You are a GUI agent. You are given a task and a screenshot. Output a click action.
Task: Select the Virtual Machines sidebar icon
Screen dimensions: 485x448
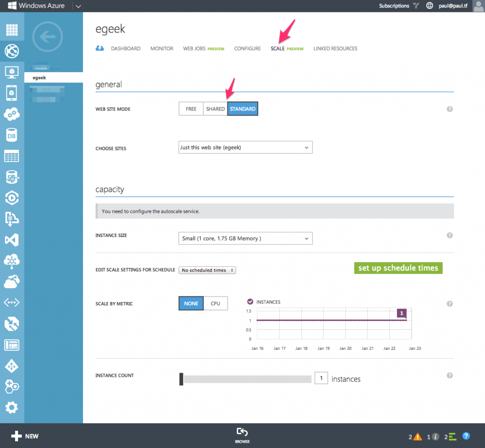click(x=12, y=72)
